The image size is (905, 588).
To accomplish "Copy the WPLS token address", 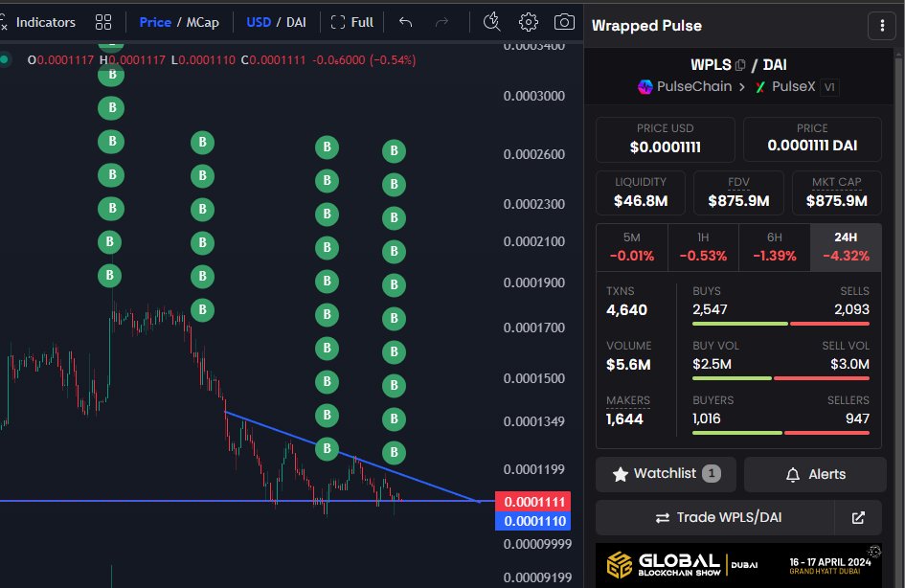I will tap(740, 65).
